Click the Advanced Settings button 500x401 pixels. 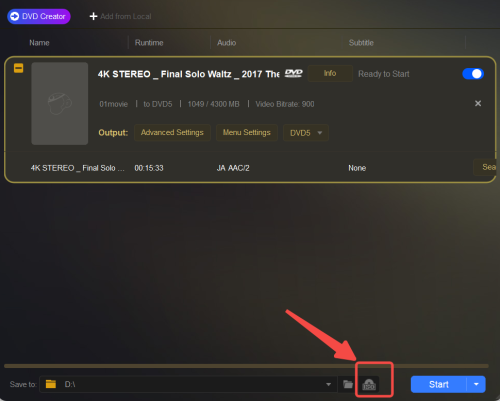[x=172, y=132]
